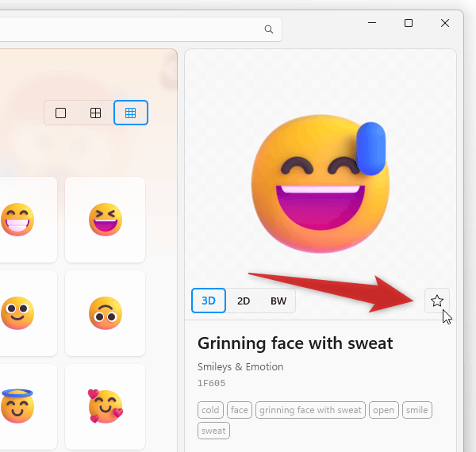Click the "smile" tag
Screen dimensions: 476x452
(x=417, y=410)
